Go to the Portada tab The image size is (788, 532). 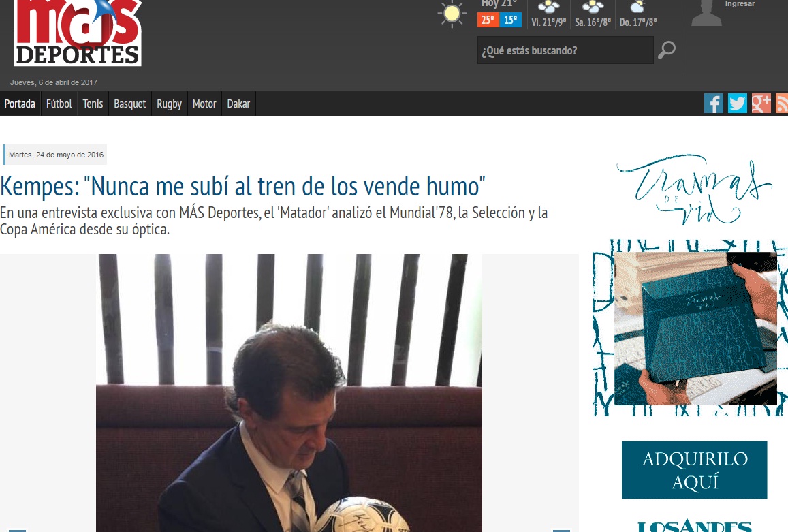point(20,104)
